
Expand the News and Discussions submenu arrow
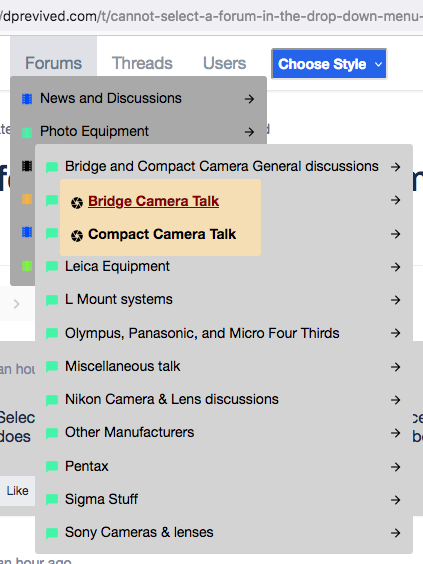coord(249,99)
